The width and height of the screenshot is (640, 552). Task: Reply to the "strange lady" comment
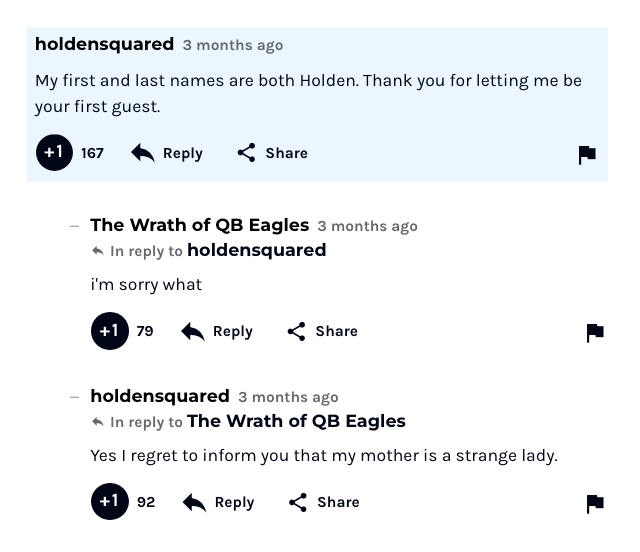218,502
